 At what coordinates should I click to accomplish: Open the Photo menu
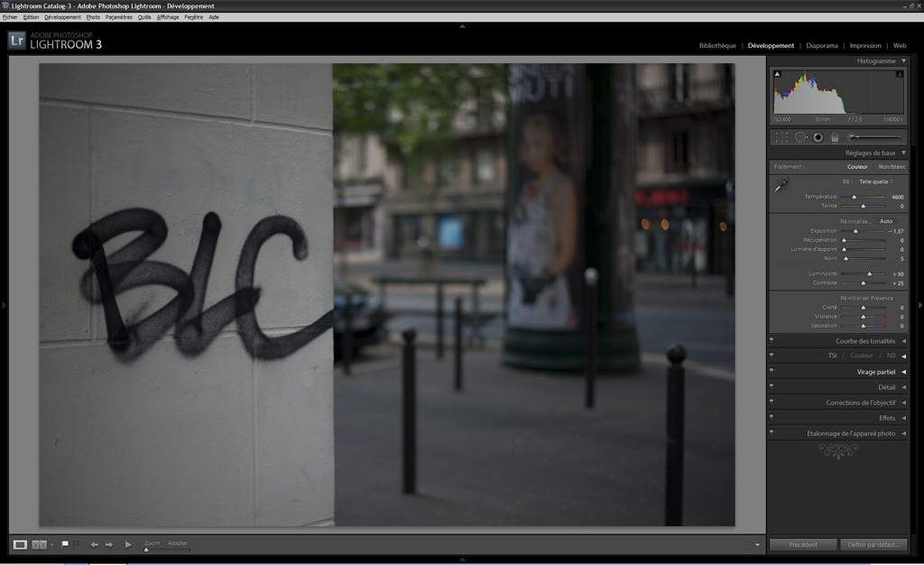(93, 17)
